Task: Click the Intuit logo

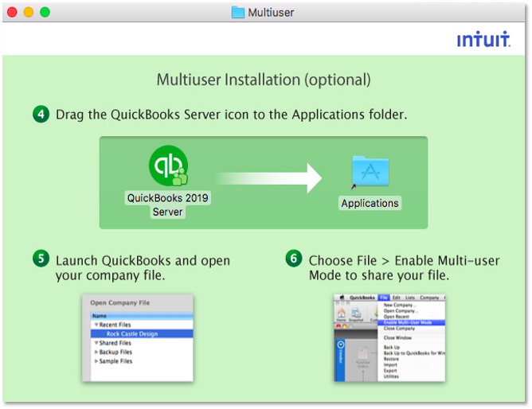Action: pos(483,39)
